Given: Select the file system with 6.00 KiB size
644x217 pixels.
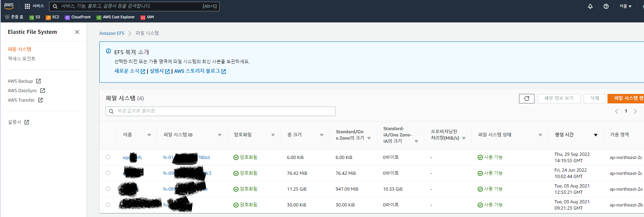Looking at the screenshot, I should [x=108, y=157].
